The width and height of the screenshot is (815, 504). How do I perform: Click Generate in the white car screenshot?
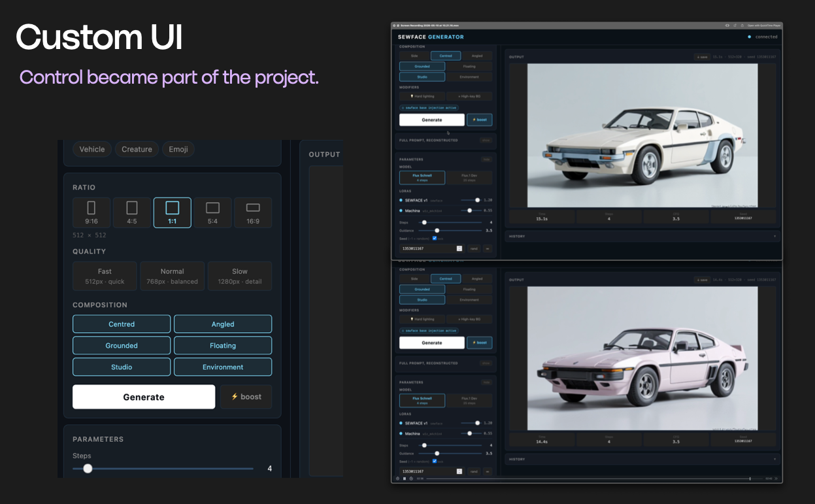(432, 120)
